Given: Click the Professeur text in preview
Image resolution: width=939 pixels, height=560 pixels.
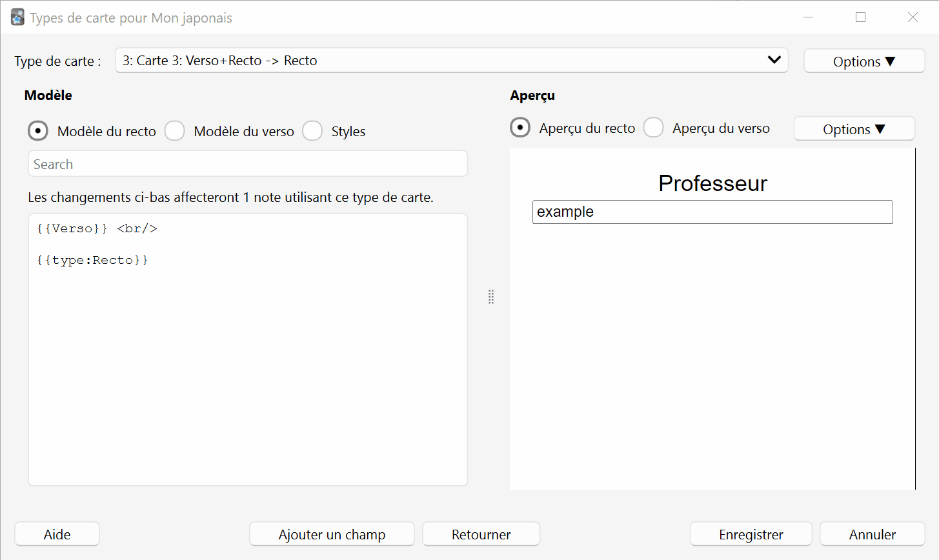Looking at the screenshot, I should tap(712, 183).
